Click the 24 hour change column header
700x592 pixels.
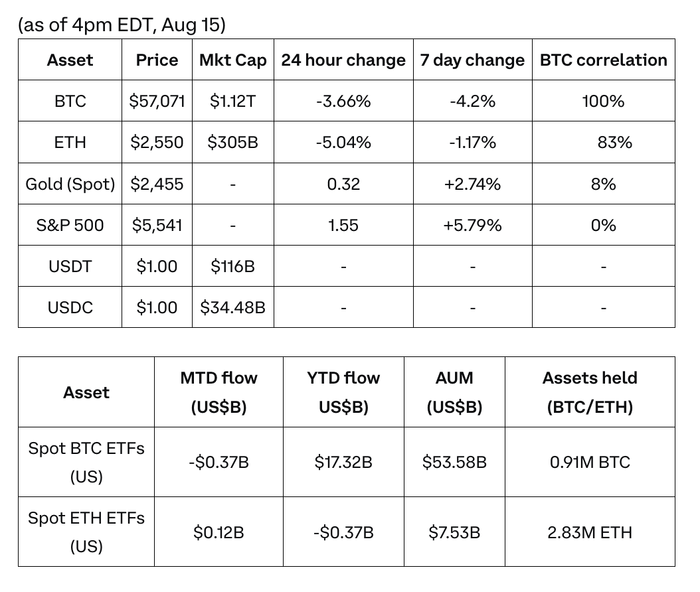click(x=343, y=60)
